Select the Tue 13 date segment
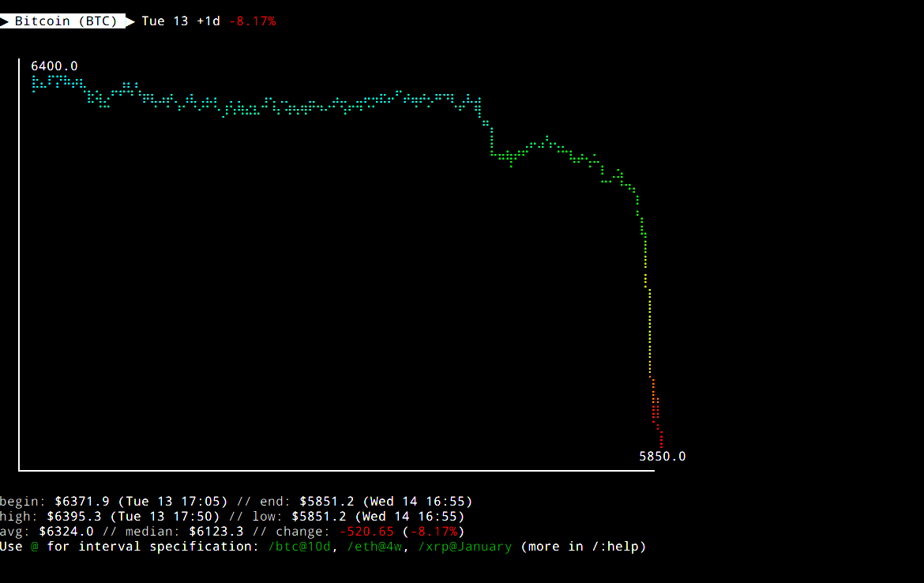The image size is (924, 583). (164, 21)
